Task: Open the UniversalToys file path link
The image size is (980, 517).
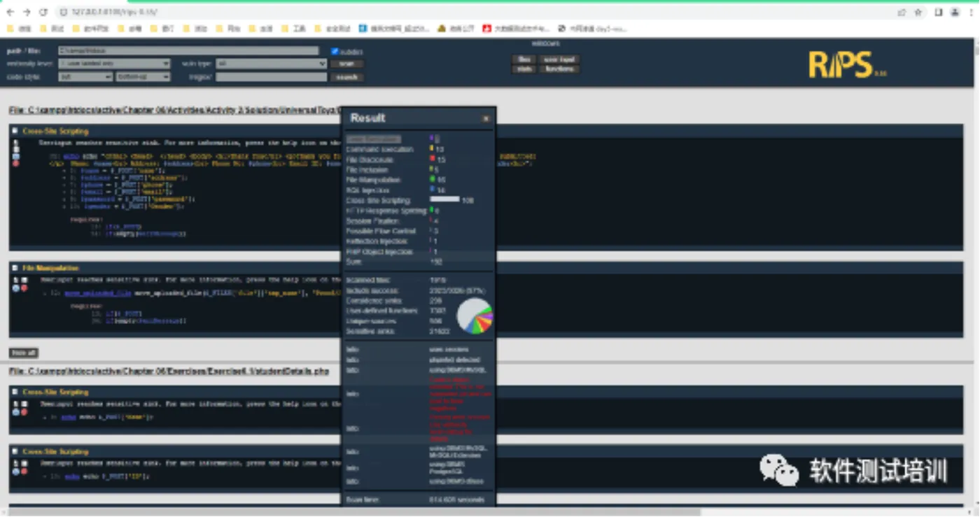Action: (175, 111)
